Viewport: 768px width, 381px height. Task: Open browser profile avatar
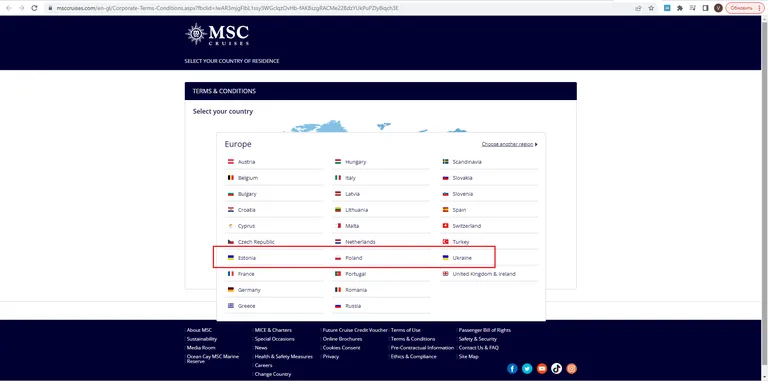718,8
